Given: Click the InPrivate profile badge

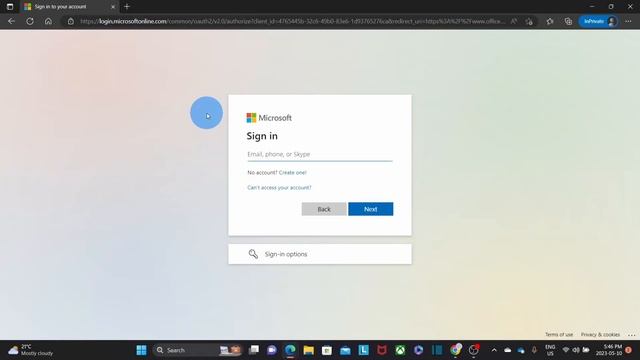Looking at the screenshot, I should 598,21.
